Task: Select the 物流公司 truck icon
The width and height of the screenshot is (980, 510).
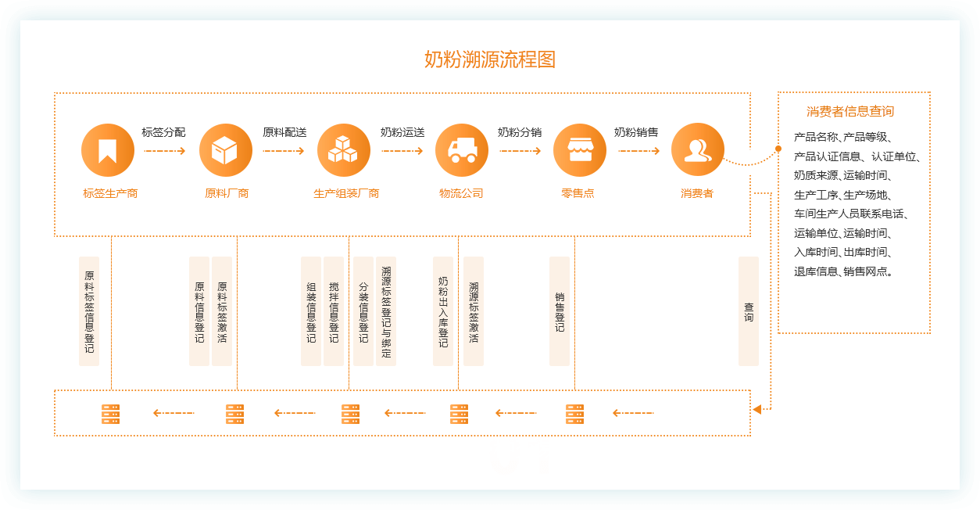Action: click(463, 150)
